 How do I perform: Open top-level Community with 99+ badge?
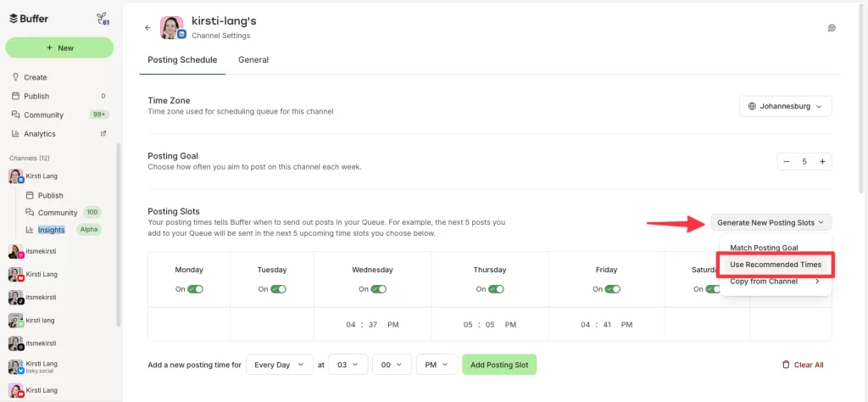coord(59,114)
